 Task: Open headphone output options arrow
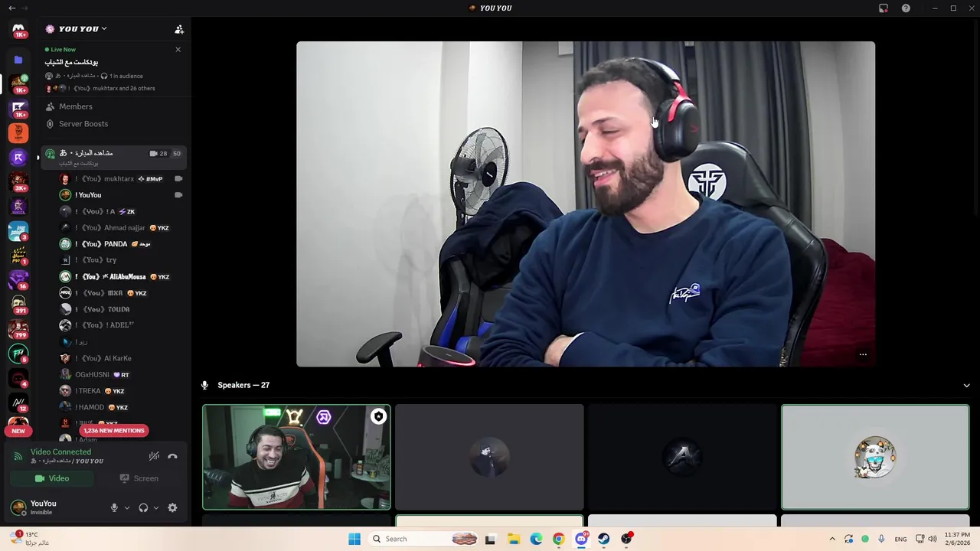pyautogui.click(x=156, y=507)
